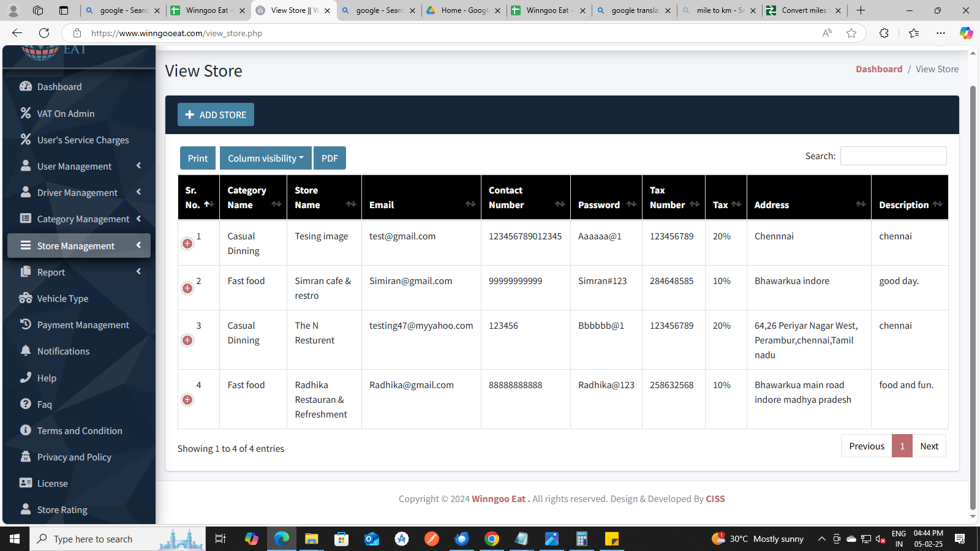The width and height of the screenshot is (980, 551).
Task: Click the VAT On Admin percent icon
Action: 25,113
